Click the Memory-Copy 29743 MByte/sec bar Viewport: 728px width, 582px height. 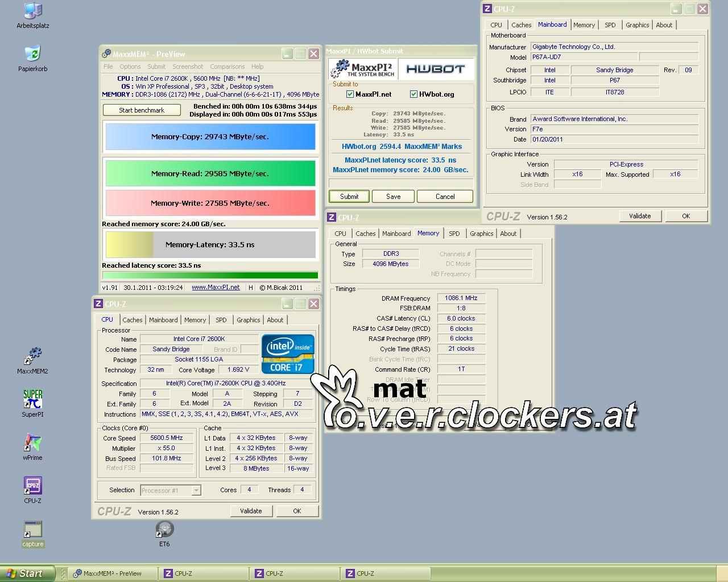(x=210, y=136)
